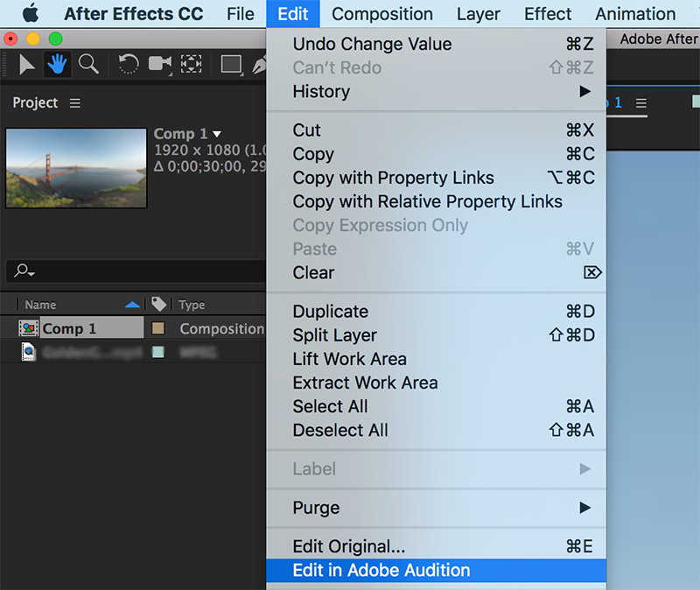Screen dimensions: 700x590
Task: Click the label tag column icon
Action: [158, 304]
